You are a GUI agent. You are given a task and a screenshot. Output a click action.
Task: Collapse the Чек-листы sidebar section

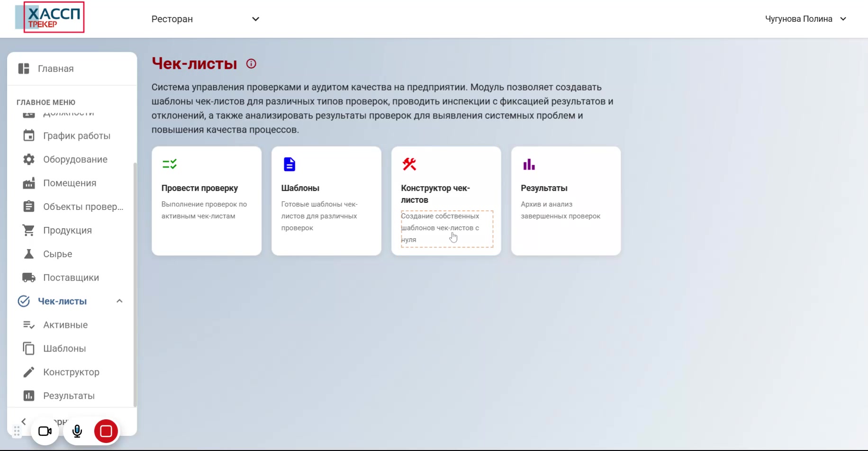[x=119, y=301]
